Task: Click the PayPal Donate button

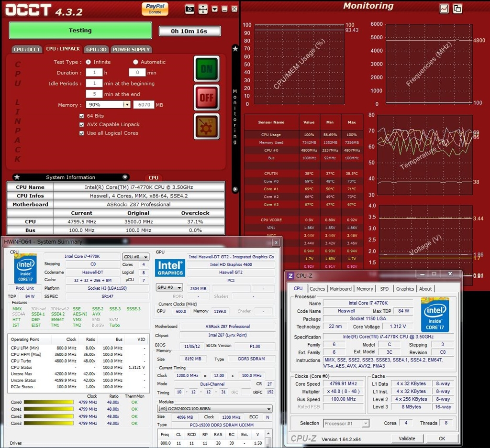Action: point(155,9)
